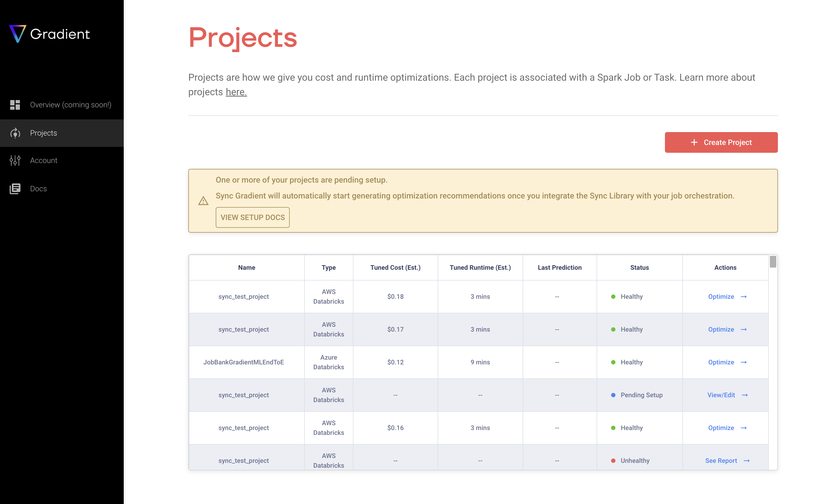This screenshot has height=504, width=836.
Task: Open Account sliders icon
Action: (x=15, y=161)
